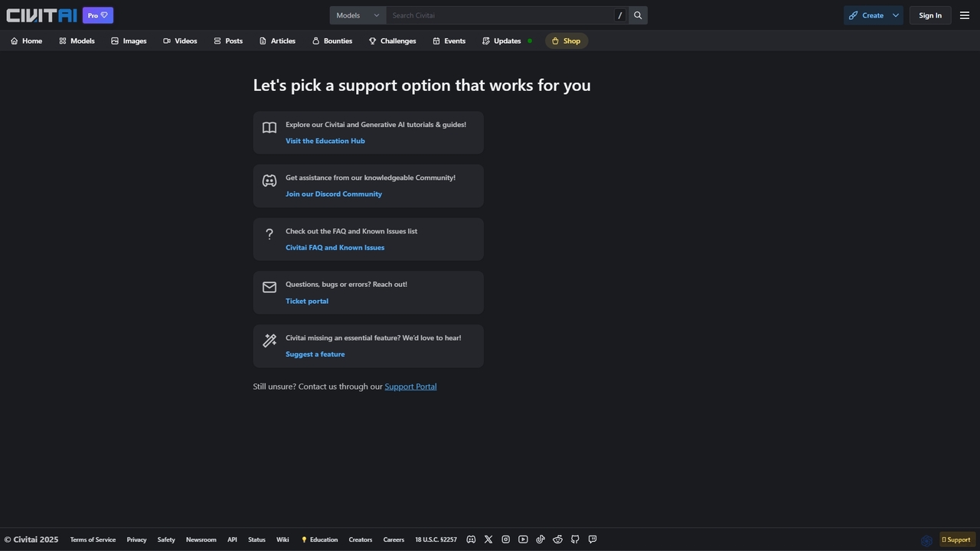Open Status footer link

pos(256,540)
